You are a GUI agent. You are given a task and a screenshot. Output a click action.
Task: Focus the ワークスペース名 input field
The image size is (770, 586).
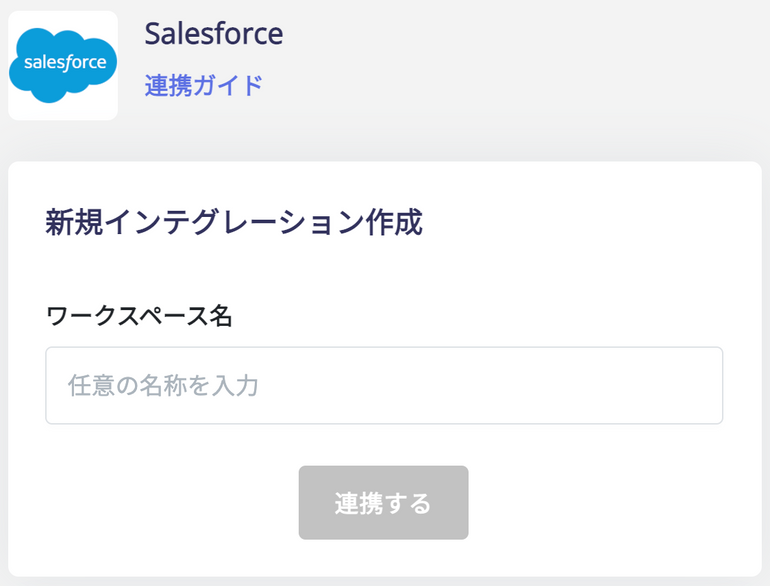tap(384, 386)
